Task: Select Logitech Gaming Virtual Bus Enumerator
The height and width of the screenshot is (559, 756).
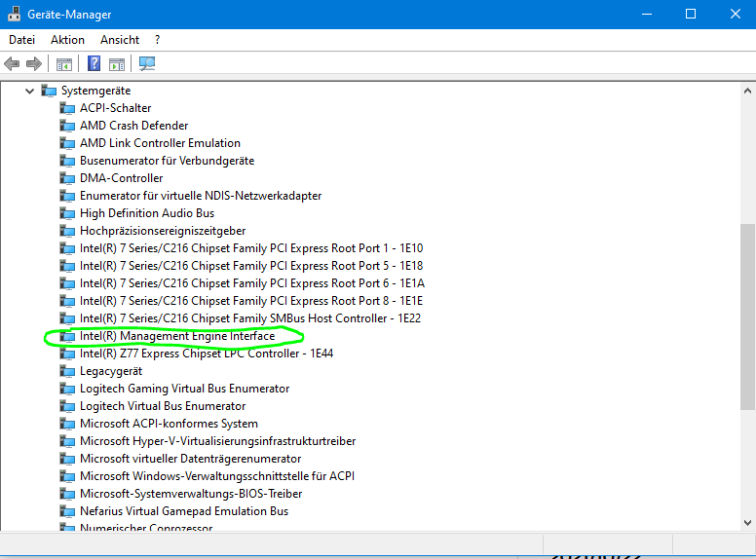Action: click(185, 389)
